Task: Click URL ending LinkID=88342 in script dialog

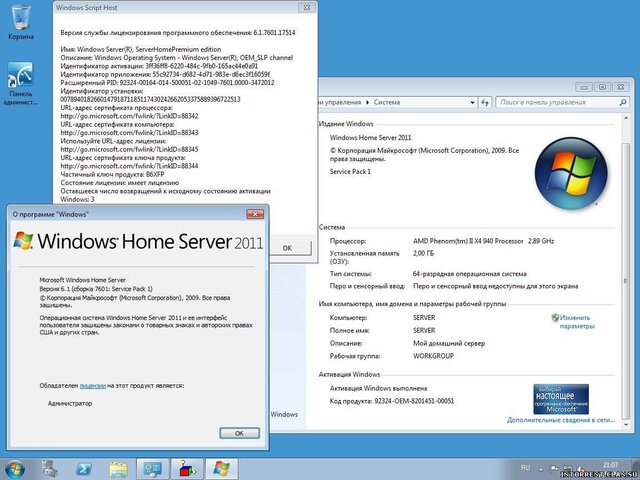Action: click(x=129, y=116)
